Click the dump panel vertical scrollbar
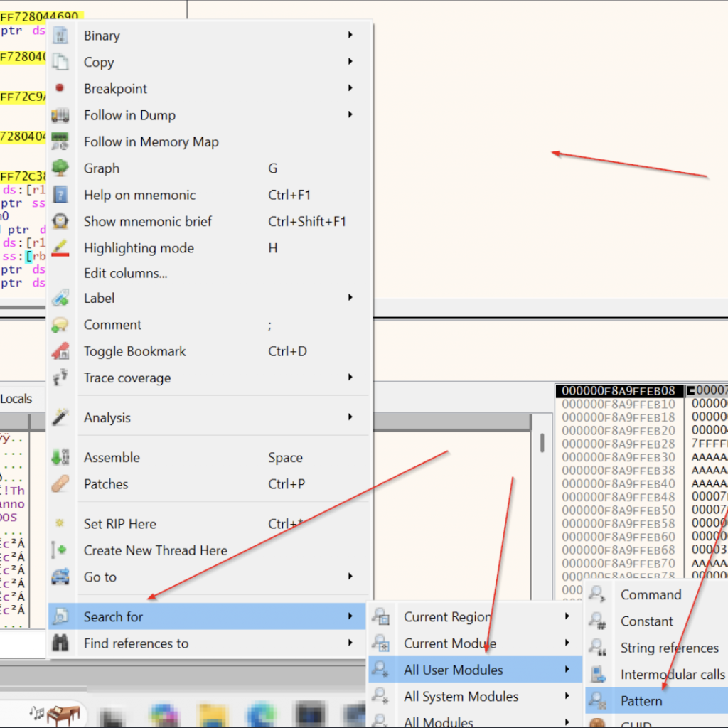Screen dimensions: 728x728 tap(542, 443)
